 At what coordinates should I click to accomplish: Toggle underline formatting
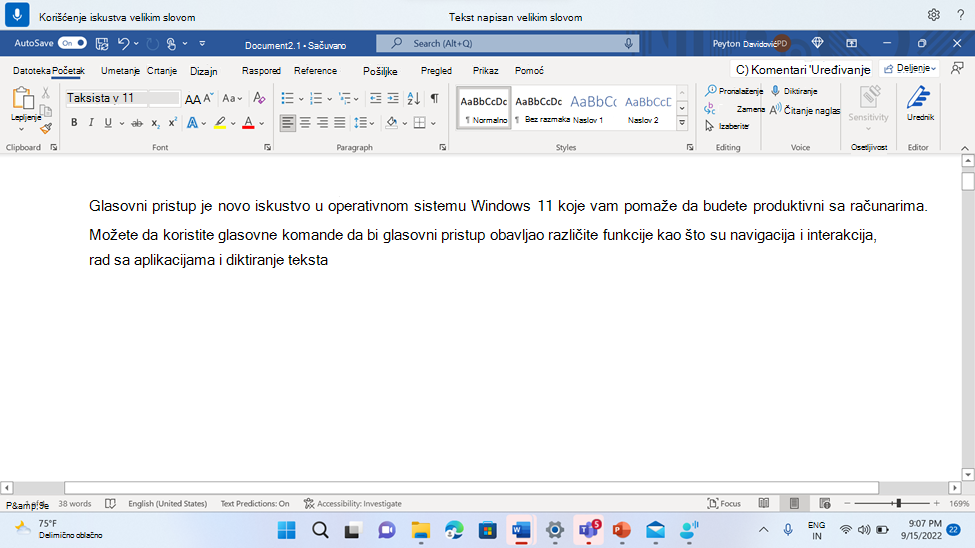pos(108,123)
